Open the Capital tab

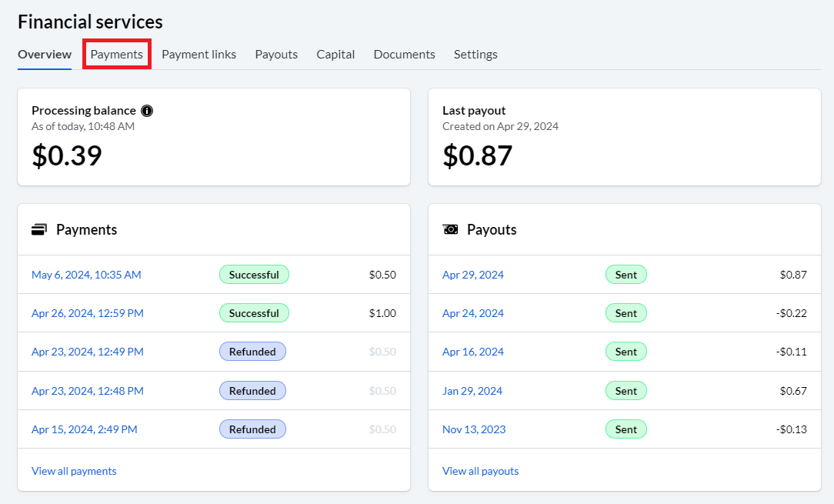[335, 55]
